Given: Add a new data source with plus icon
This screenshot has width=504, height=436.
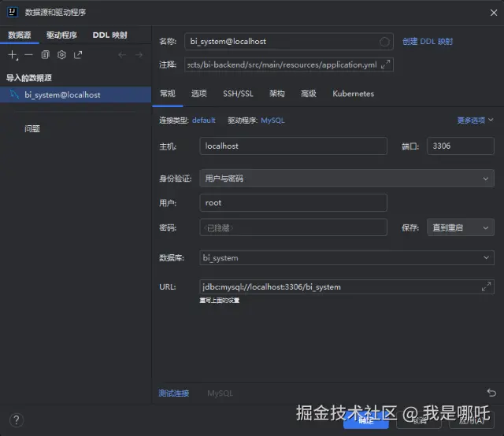Looking at the screenshot, I should pos(13,55).
